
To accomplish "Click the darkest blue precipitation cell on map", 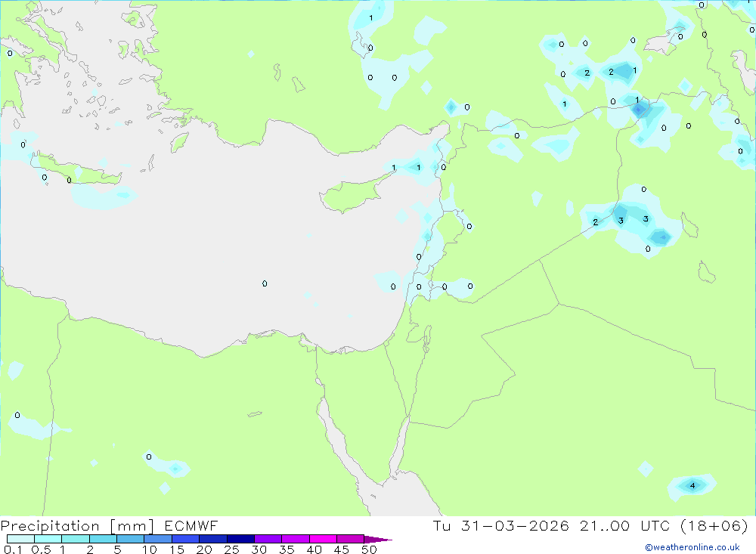I will coord(640,110).
